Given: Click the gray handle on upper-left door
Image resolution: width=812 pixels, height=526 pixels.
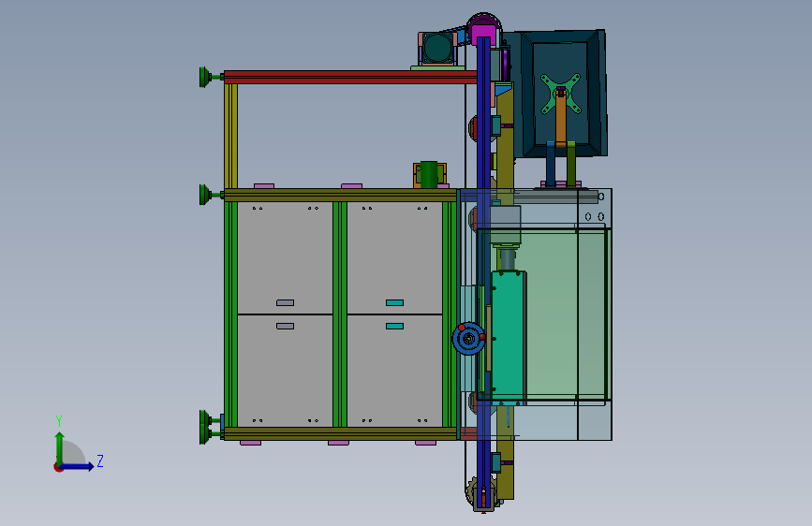Looking at the screenshot, I should (x=286, y=303).
